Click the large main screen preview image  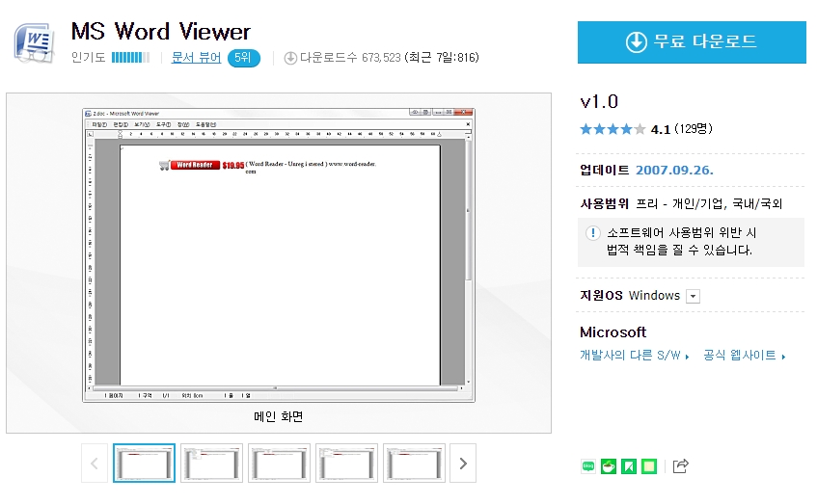(279, 255)
